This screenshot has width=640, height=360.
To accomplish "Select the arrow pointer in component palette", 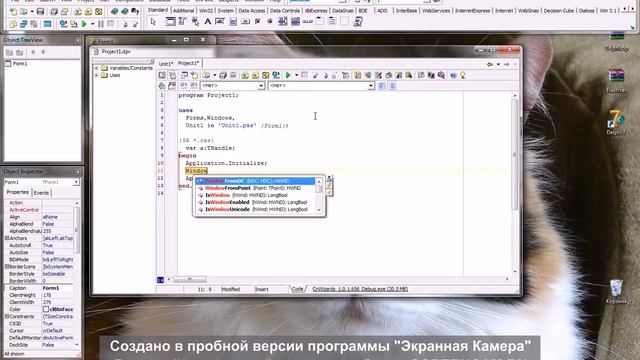I will (153, 22).
